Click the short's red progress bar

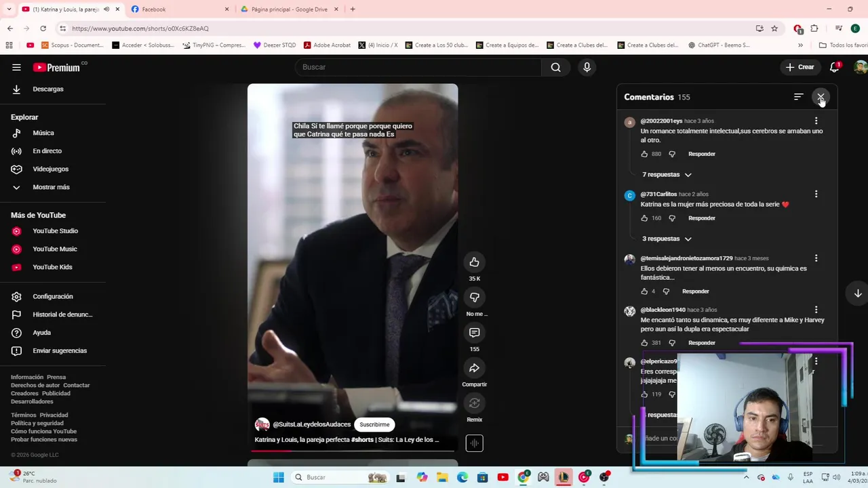[x=353, y=451]
